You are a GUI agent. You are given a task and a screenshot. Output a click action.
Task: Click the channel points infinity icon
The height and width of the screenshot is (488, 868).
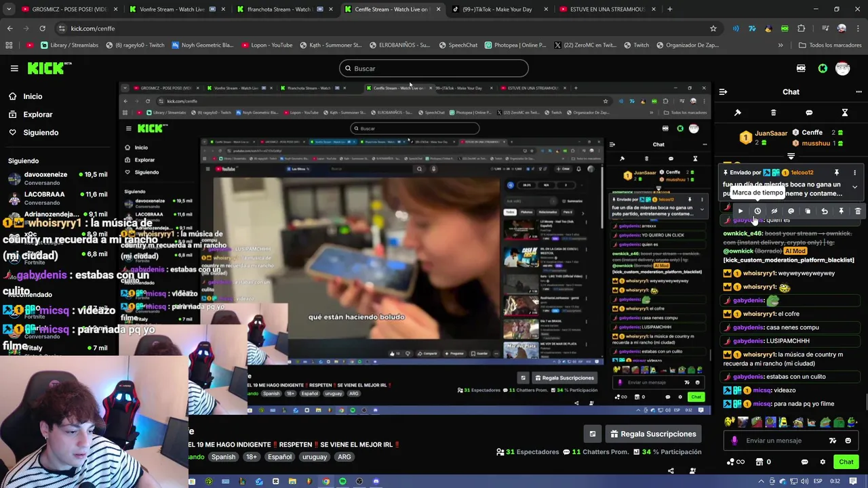tap(735, 462)
